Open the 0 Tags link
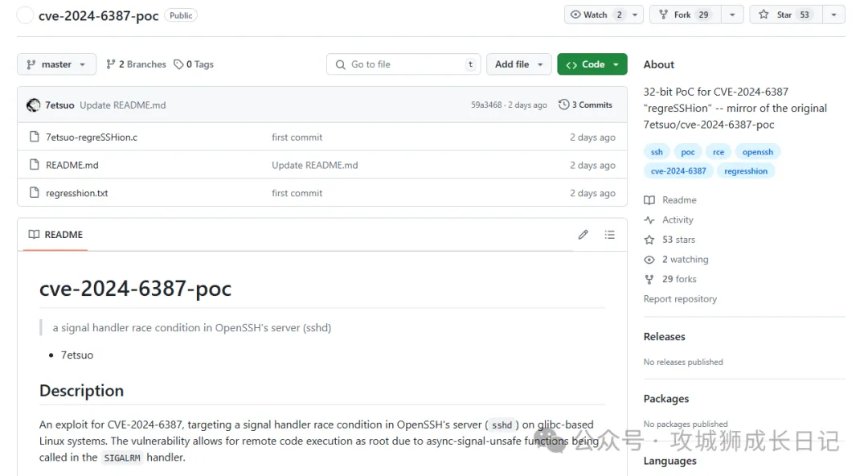868x476 pixels. (x=194, y=64)
